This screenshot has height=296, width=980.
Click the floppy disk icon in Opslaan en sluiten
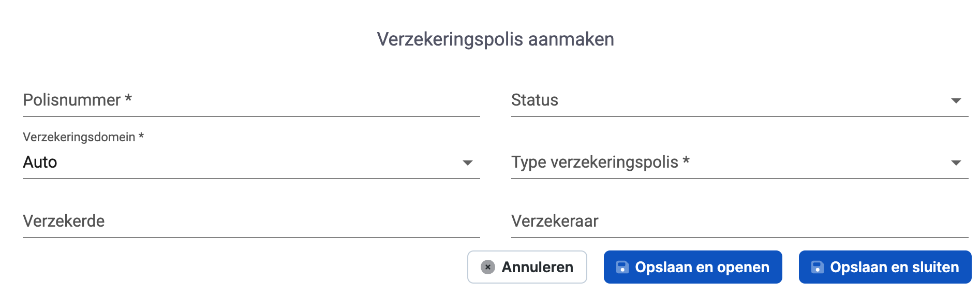click(817, 267)
